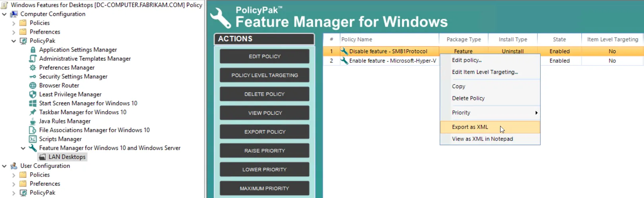The height and width of the screenshot is (198, 644).
Task: Sort by Item Level Targeting column header
Action: 613,39
